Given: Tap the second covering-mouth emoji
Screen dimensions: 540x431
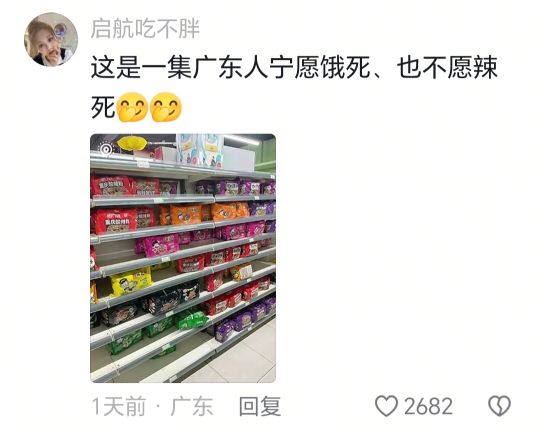Looking at the screenshot, I should coord(166,107).
